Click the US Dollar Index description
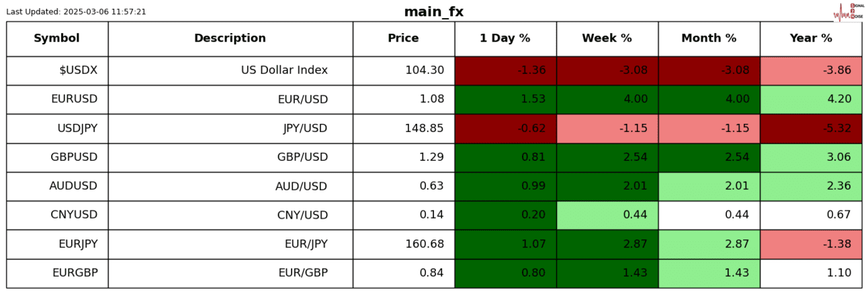The image size is (868, 294). pos(284,70)
